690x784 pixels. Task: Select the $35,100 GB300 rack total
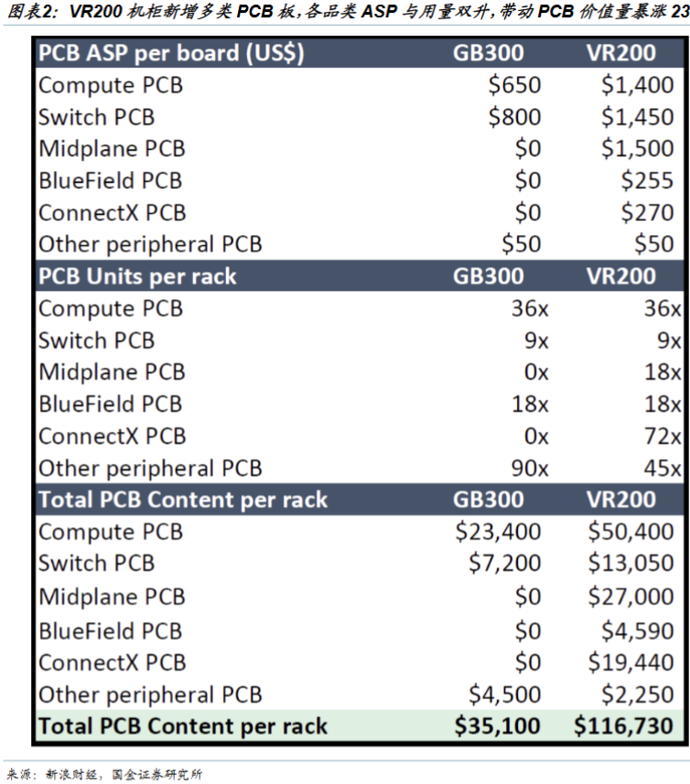tap(498, 726)
